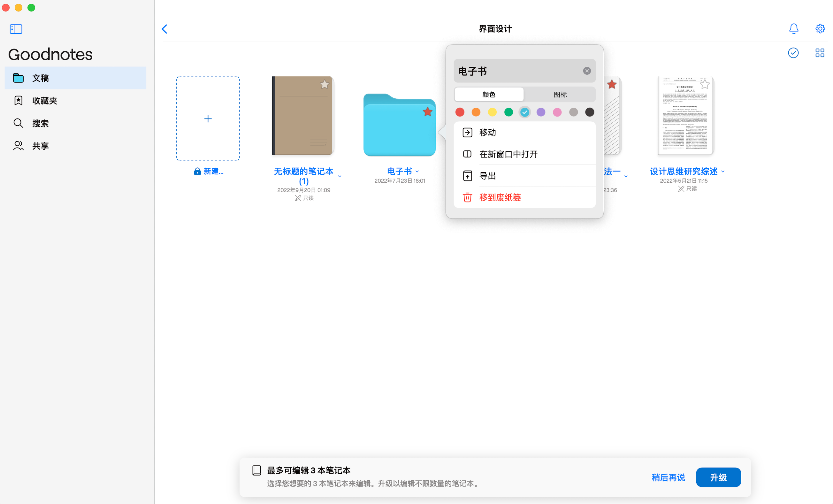The height and width of the screenshot is (504, 833).
Task: Open notifications bell icon
Action: pyautogui.click(x=793, y=29)
